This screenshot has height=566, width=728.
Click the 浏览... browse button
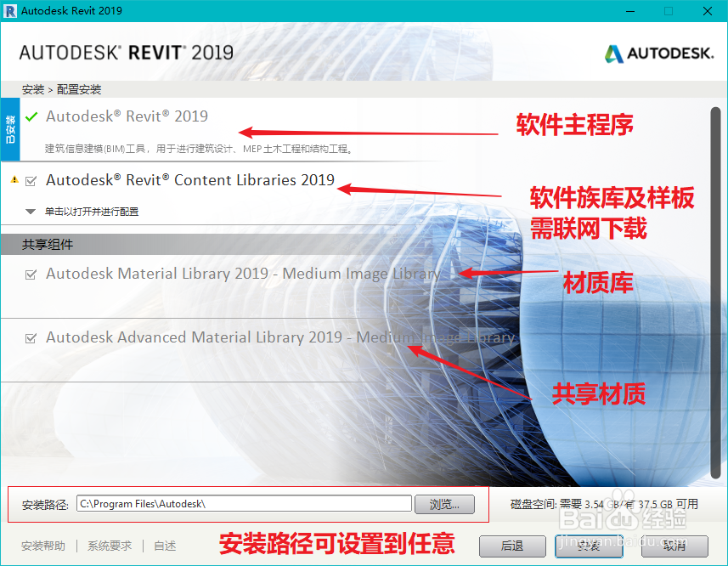(444, 504)
